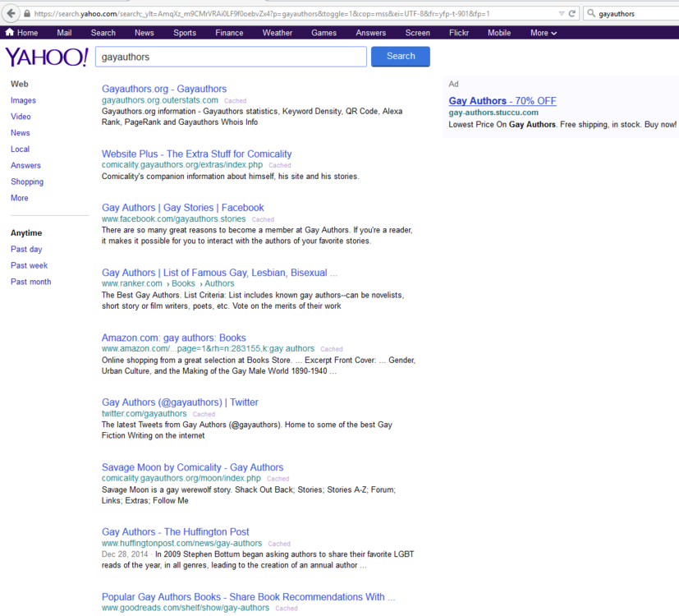This screenshot has height=616, width=679.
Task: Expand More search categories in left sidebar
Action: (x=19, y=198)
